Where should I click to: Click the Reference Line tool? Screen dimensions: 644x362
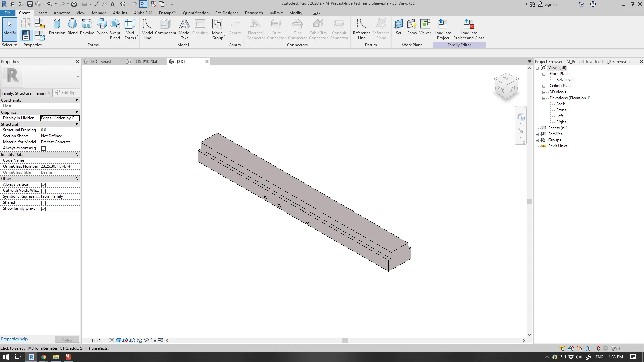click(361, 29)
